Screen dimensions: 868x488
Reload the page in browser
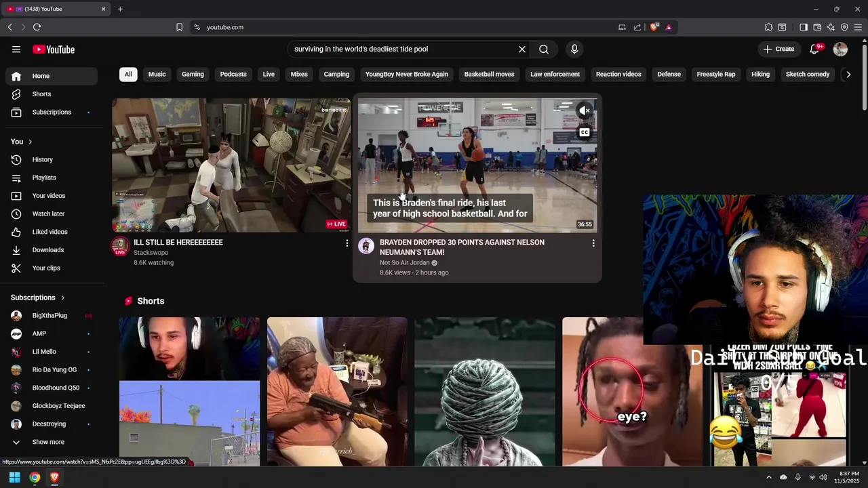[x=37, y=27]
